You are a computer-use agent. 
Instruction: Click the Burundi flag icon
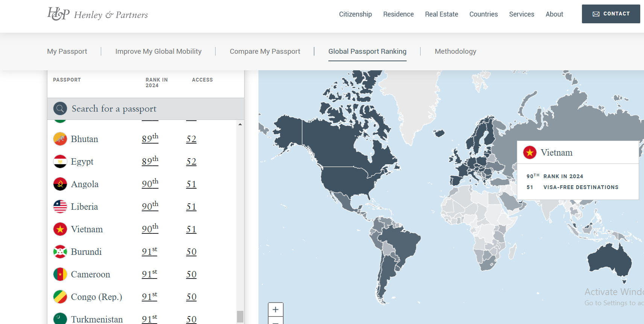pyautogui.click(x=60, y=252)
